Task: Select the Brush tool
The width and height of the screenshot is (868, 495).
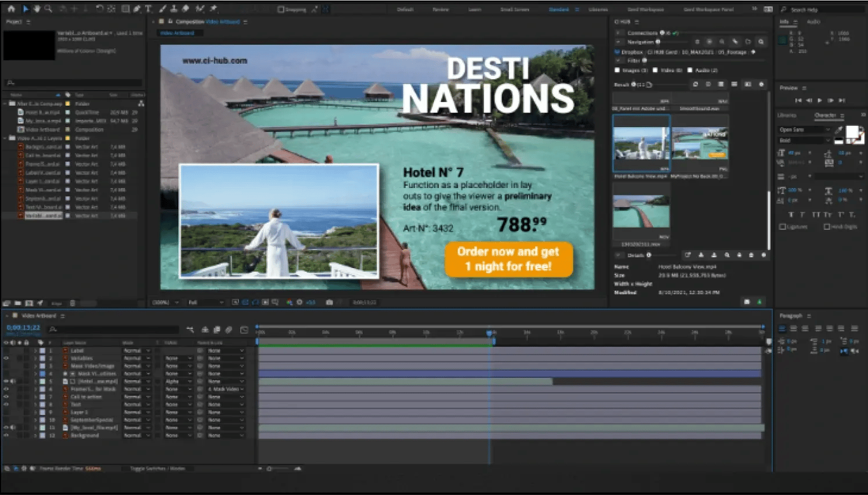Action: pyautogui.click(x=162, y=9)
